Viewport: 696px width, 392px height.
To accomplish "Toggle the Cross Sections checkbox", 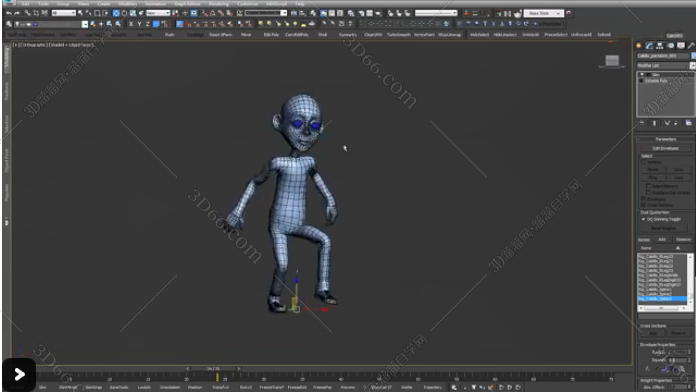I will (x=644, y=205).
